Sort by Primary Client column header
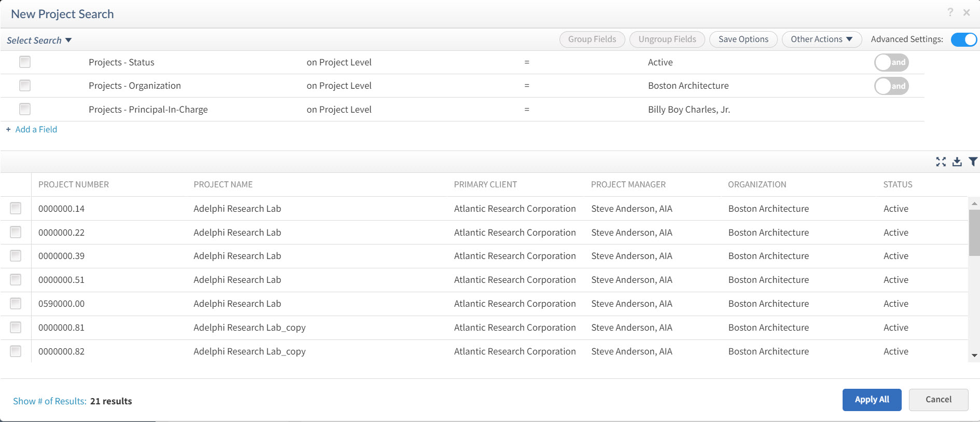Image resolution: width=980 pixels, height=422 pixels. [485, 185]
